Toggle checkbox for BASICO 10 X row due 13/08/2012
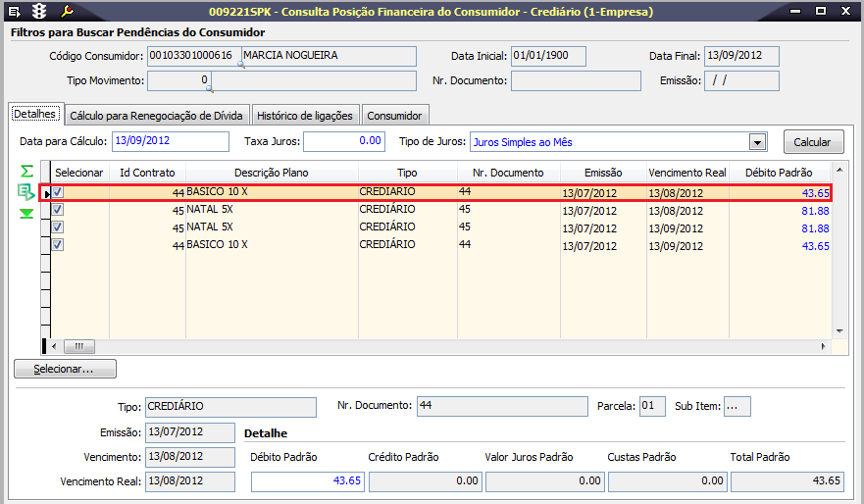 click(x=58, y=192)
